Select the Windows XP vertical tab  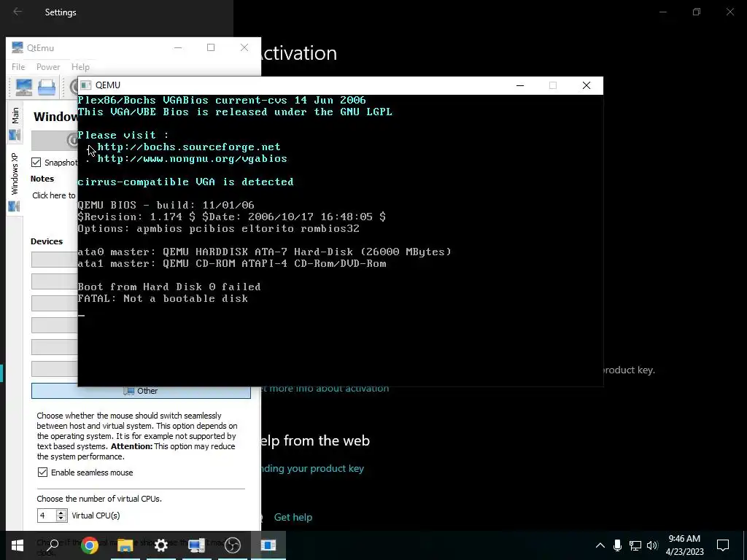click(15, 182)
